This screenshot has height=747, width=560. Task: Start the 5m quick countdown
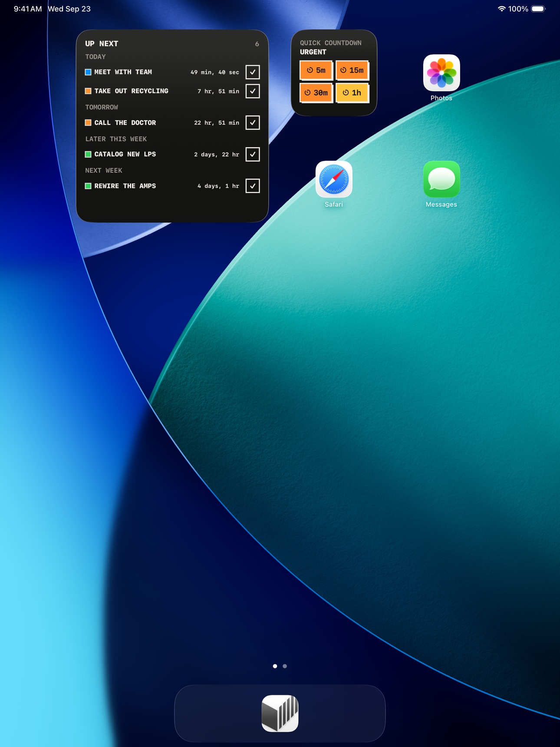[x=316, y=70]
